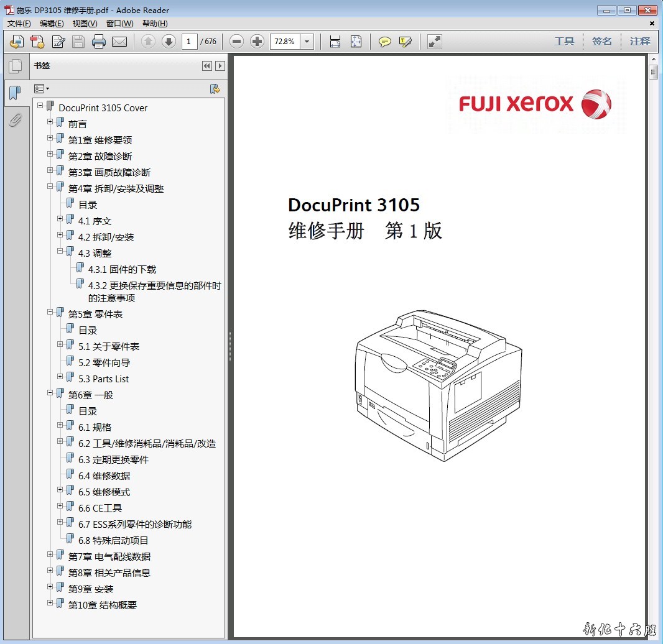The width and height of the screenshot is (663, 644).
Task: Click the email envelope icon in toolbar
Action: [x=119, y=42]
